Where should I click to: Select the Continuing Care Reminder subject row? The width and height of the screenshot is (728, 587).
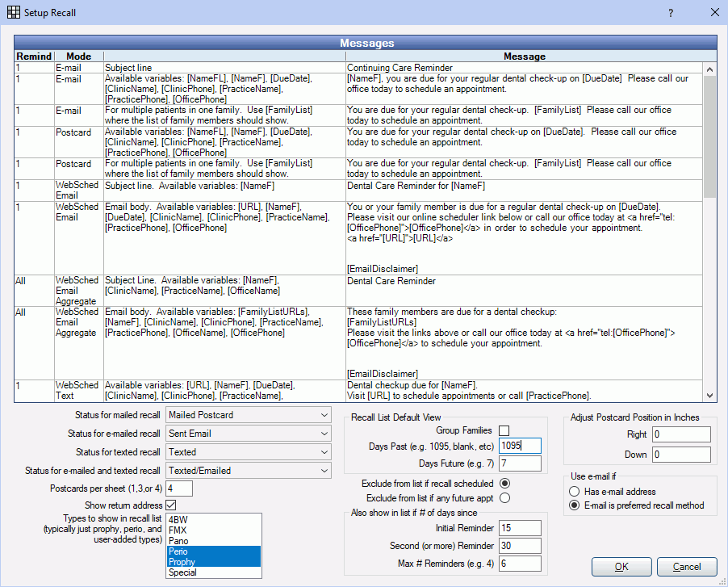[358, 67]
